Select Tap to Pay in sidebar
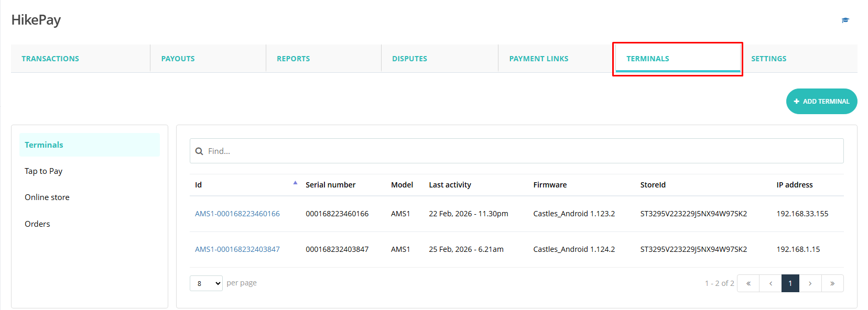 tap(44, 171)
